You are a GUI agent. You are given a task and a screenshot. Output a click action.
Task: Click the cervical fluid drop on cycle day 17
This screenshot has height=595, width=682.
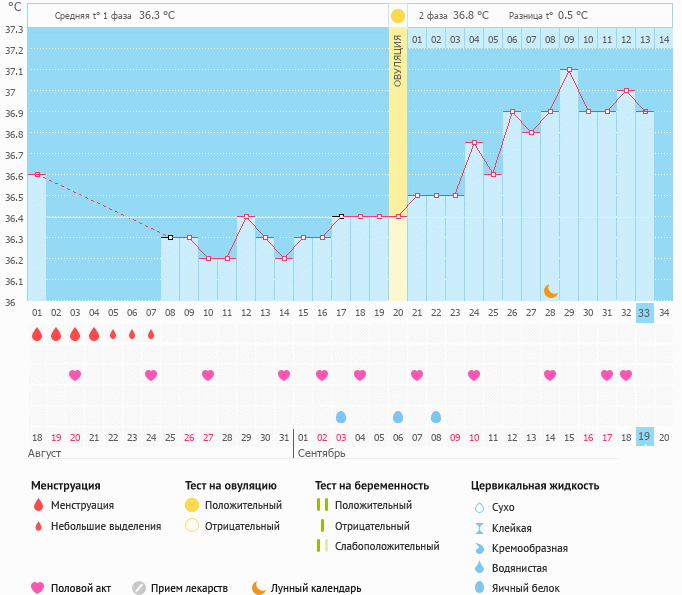coord(341,416)
